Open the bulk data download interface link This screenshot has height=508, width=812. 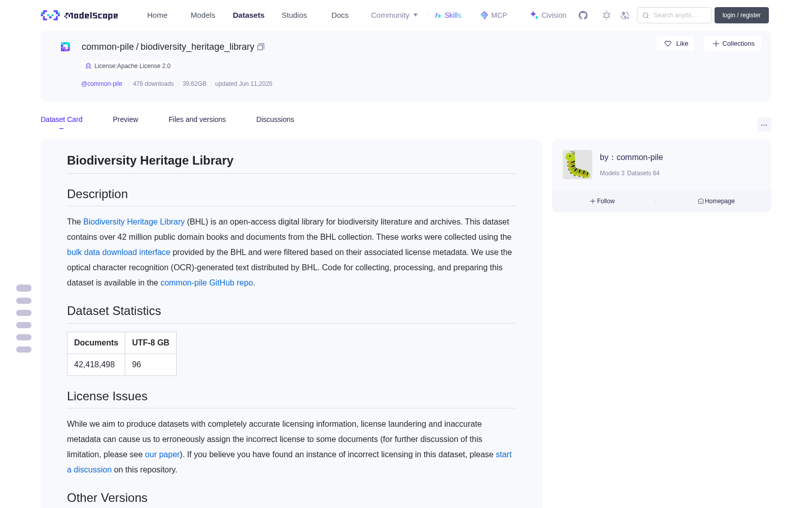pyautogui.click(x=119, y=252)
